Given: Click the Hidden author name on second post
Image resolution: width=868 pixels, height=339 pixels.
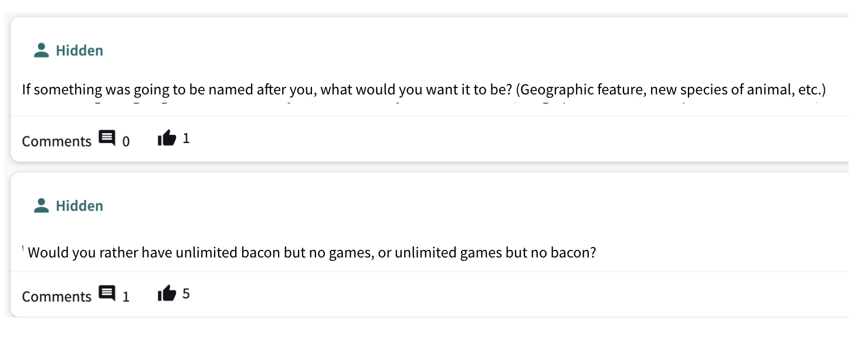Looking at the screenshot, I should pos(80,206).
